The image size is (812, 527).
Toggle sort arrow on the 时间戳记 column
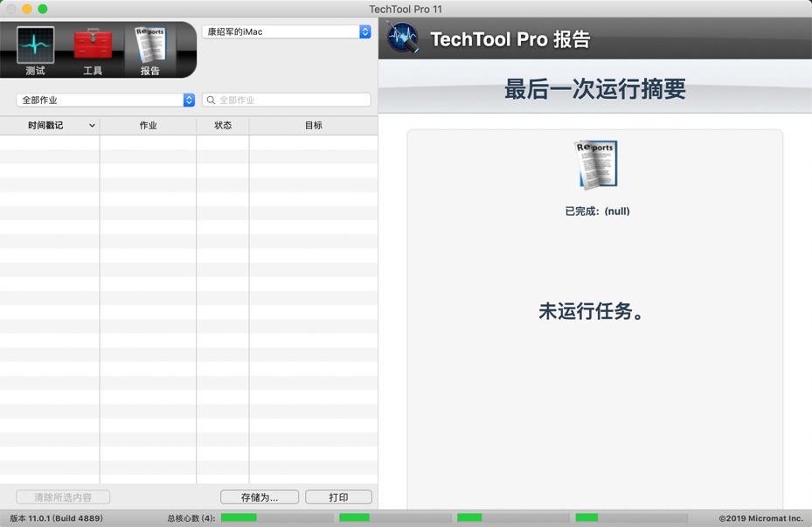coord(92,125)
